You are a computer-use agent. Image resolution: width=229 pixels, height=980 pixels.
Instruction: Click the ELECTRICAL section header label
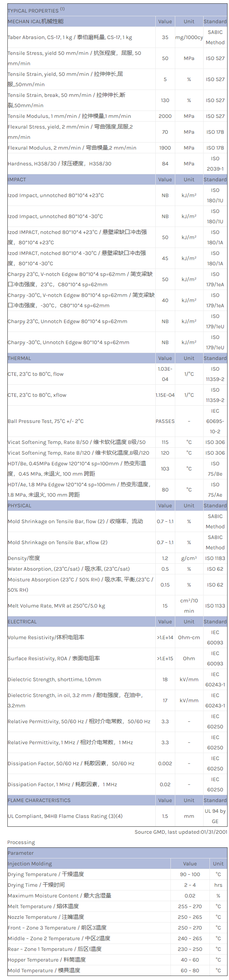[x=22, y=622]
